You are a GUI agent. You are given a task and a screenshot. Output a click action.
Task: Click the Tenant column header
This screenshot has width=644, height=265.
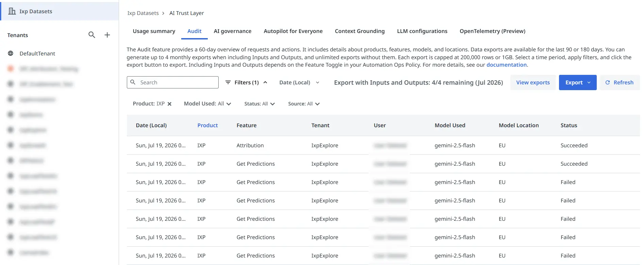320,125
